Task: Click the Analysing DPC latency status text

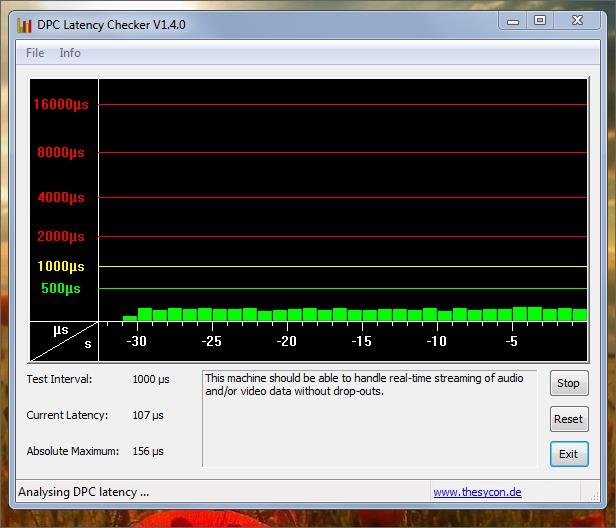Action: coord(84,492)
